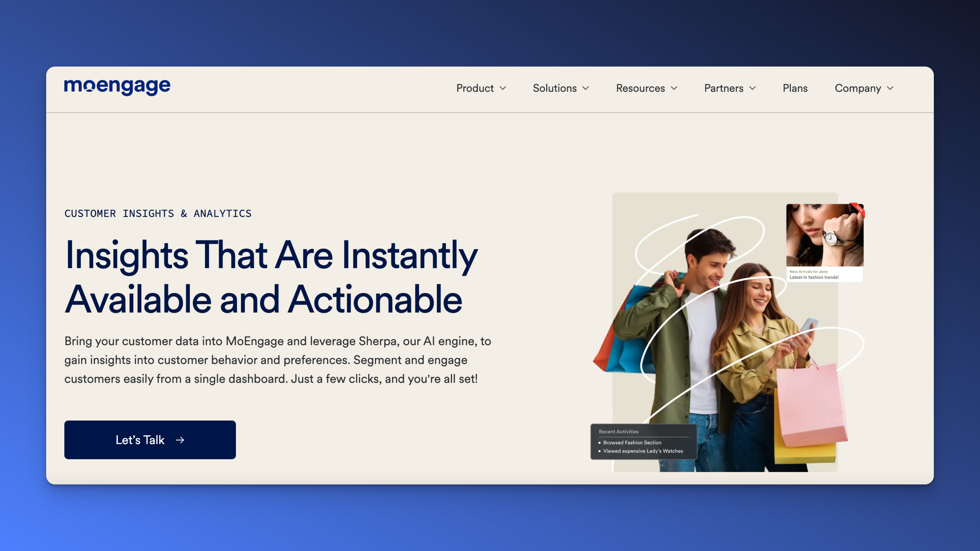The width and height of the screenshot is (980, 551).
Task: Click the CUSTOMER INSIGHTS & ANALYTICS label
Action: 158,213
